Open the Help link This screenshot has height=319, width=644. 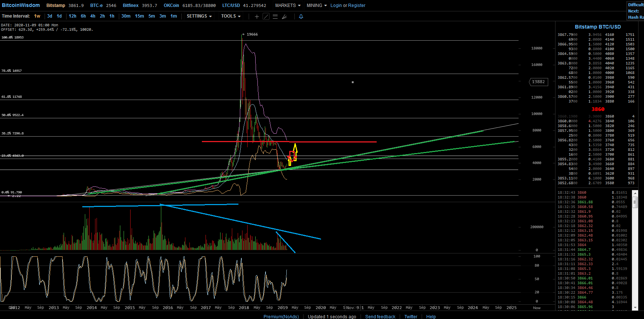click(431, 316)
